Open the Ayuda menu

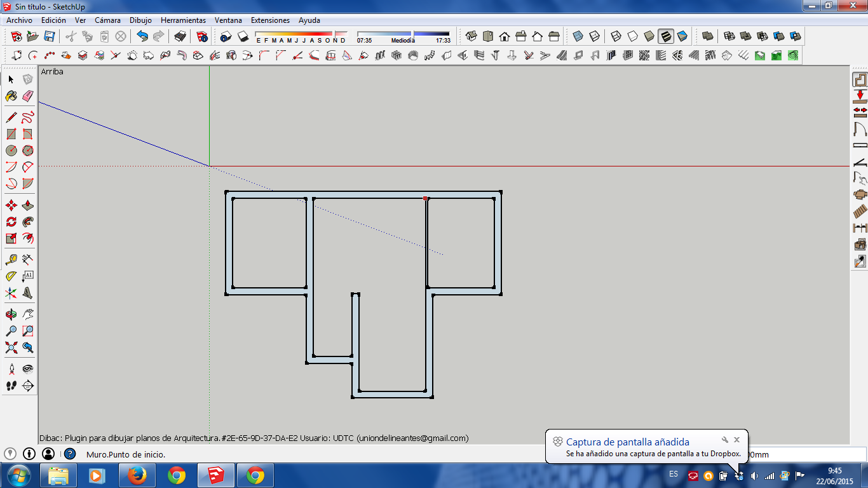[x=309, y=20]
